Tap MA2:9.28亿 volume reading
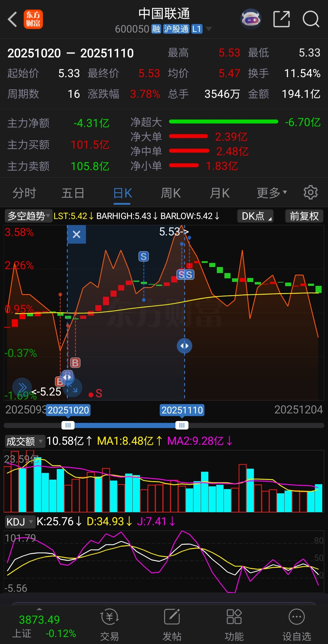This screenshot has width=328, height=644. [x=200, y=441]
